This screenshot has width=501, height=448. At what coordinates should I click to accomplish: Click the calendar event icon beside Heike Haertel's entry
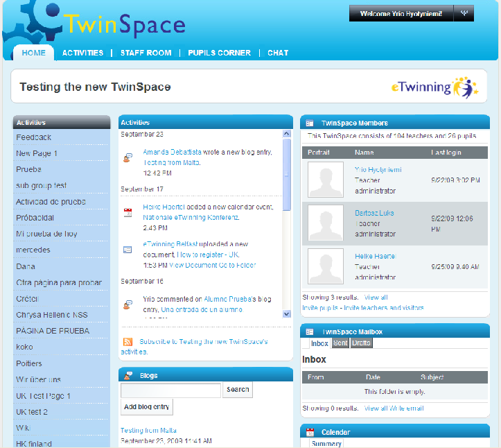tap(128, 213)
